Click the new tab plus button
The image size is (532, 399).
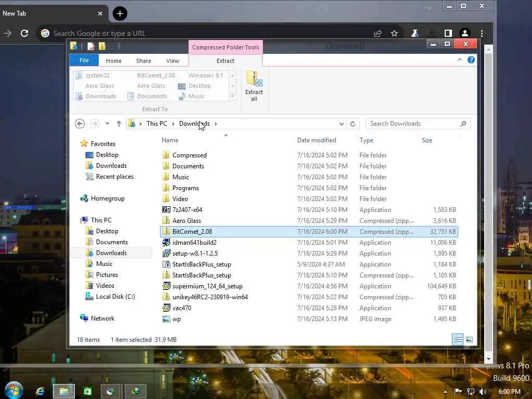120,14
